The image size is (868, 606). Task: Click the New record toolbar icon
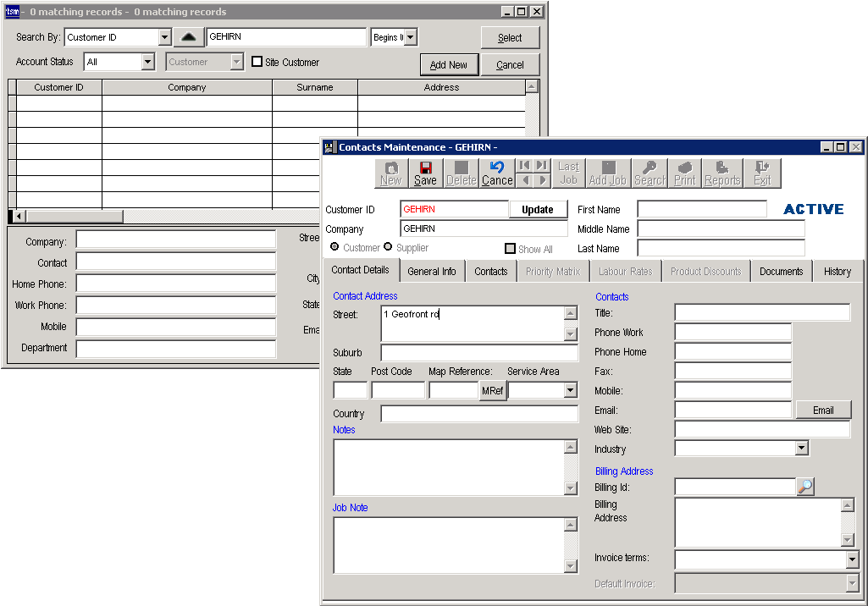(390, 173)
